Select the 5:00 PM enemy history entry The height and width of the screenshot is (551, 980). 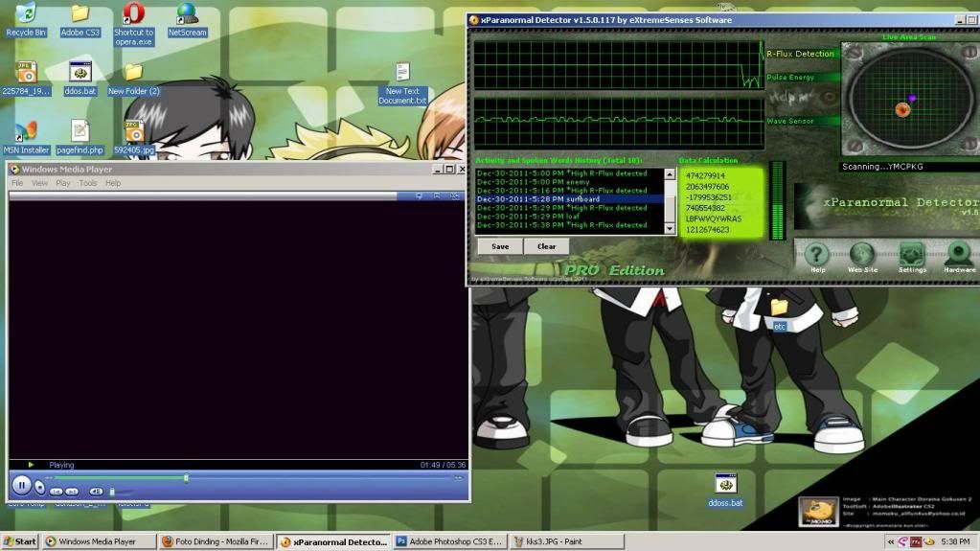pos(569,182)
